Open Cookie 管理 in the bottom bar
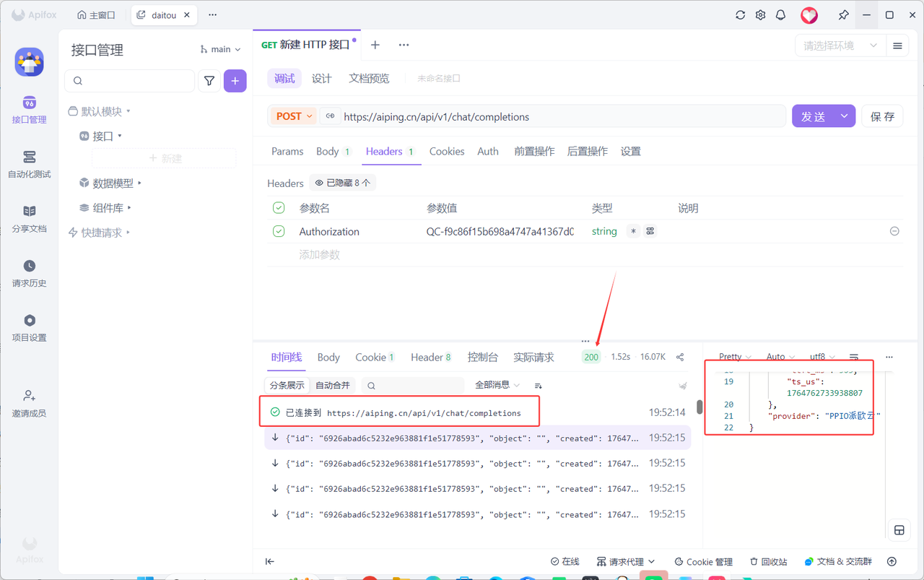 [x=704, y=561]
